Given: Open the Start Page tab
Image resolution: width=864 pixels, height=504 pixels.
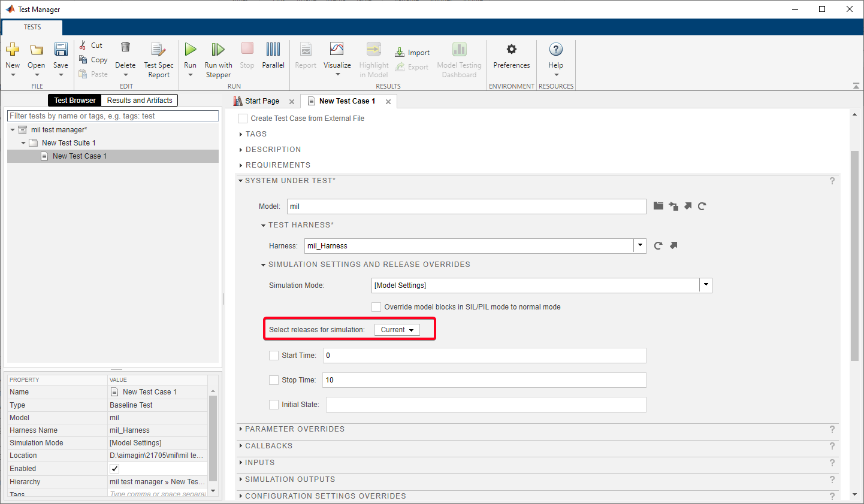Looking at the screenshot, I should pyautogui.click(x=262, y=101).
